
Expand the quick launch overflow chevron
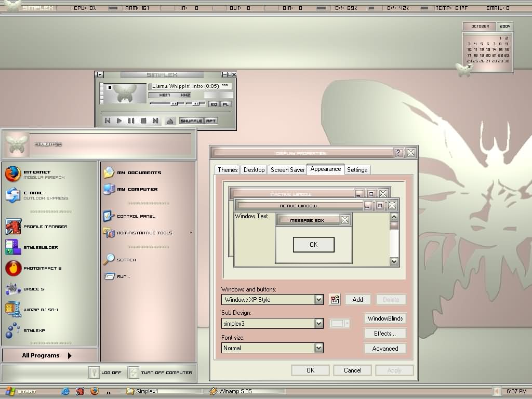108,393
